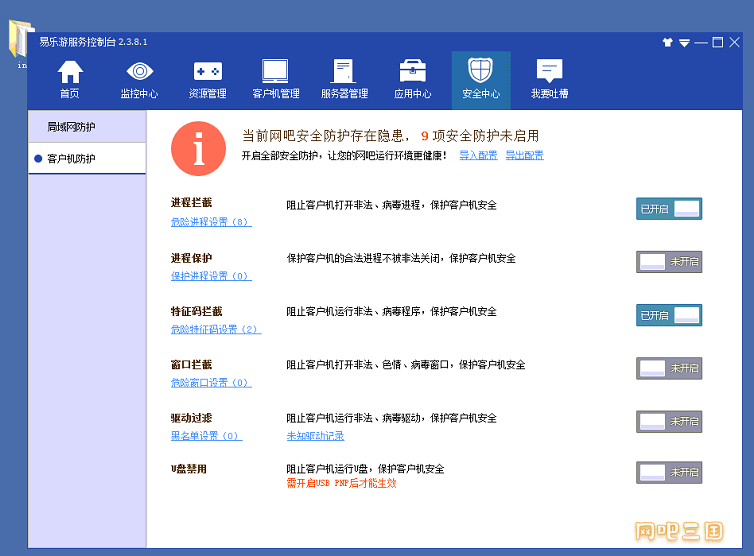Open 危险窗口设置 (0) link

pyautogui.click(x=211, y=382)
